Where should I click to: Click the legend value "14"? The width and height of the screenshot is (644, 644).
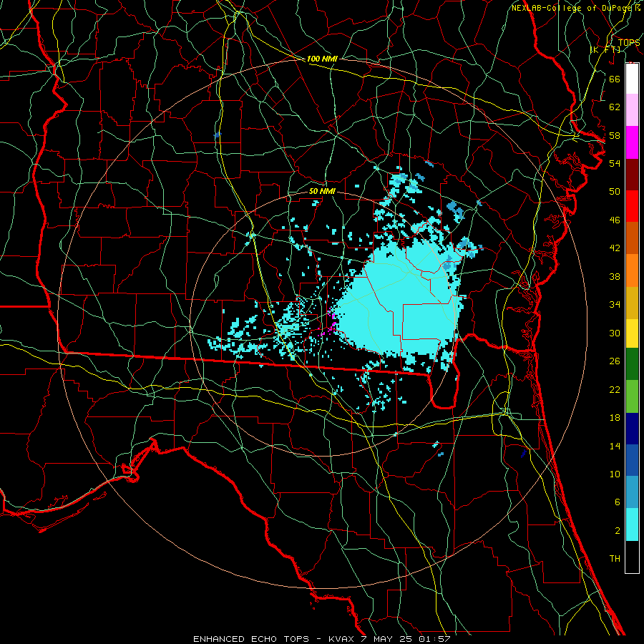click(615, 446)
